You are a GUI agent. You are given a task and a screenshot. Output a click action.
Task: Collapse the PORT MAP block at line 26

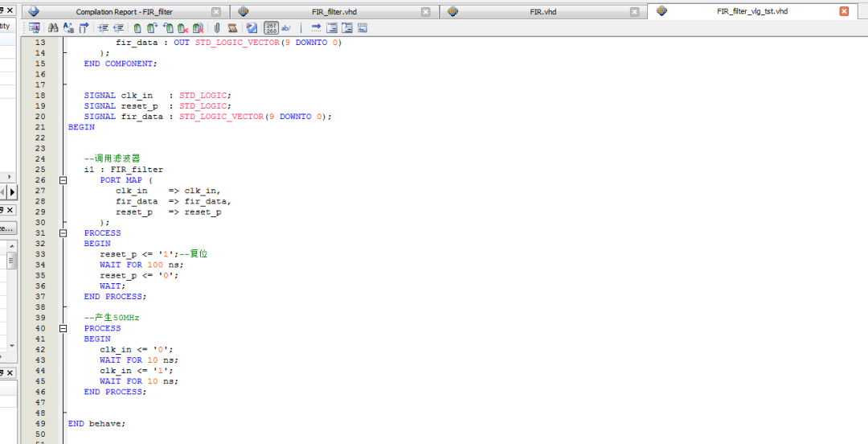coord(63,180)
